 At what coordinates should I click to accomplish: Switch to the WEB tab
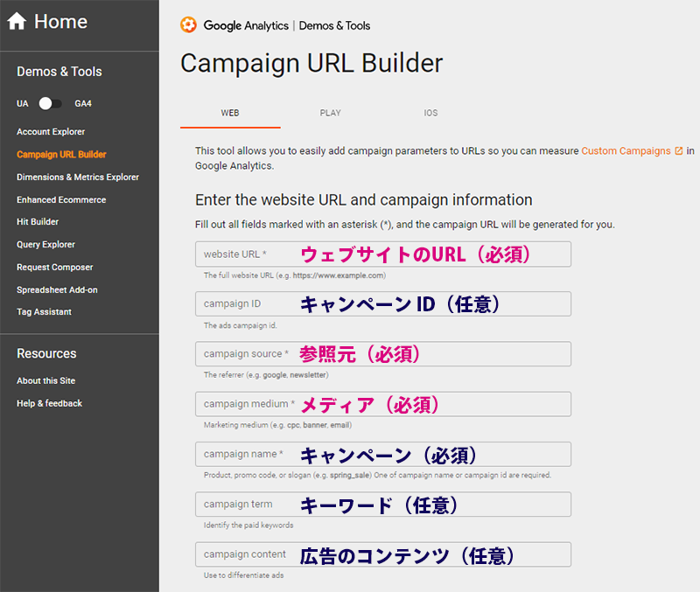[230, 114]
